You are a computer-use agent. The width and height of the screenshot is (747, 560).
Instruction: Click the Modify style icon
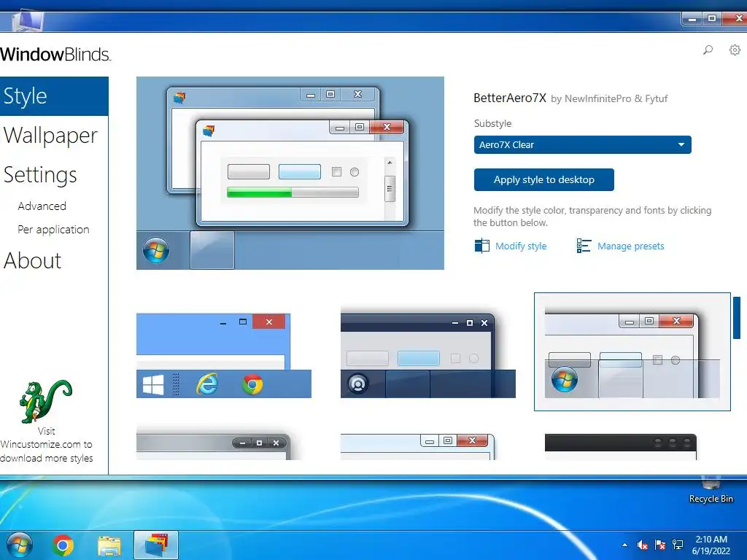pos(481,246)
